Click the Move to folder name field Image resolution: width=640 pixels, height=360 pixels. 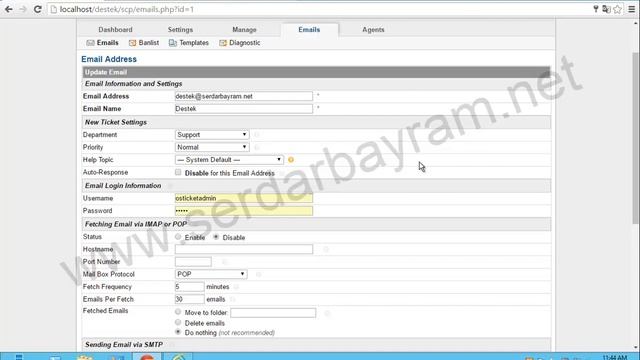point(273,313)
